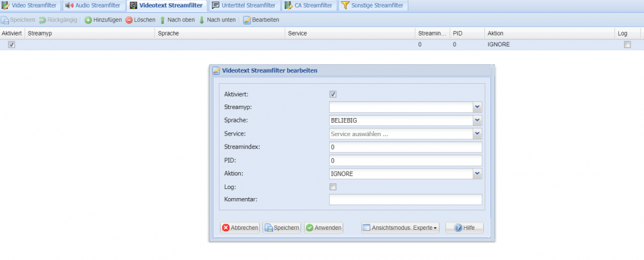Click the Streamindex input field
Viewport: 644px width, 260px height.
405,147
